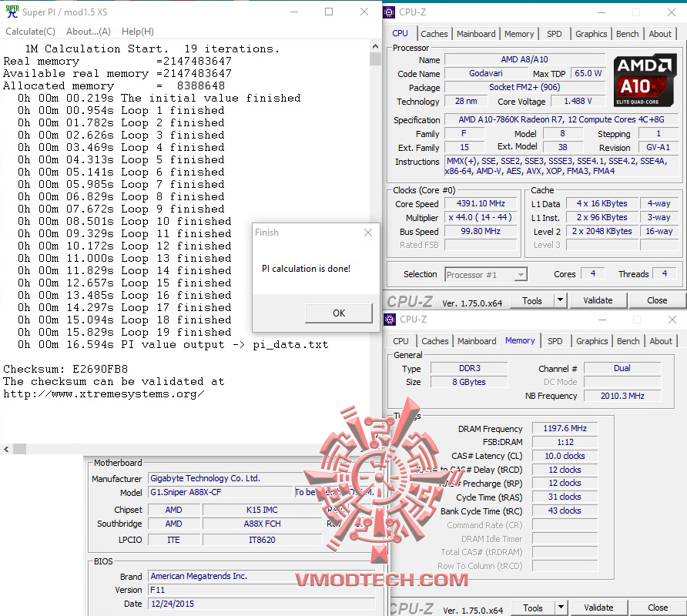Open About tab in top CPU-Z window
This screenshot has height=616, width=687.
click(660, 34)
